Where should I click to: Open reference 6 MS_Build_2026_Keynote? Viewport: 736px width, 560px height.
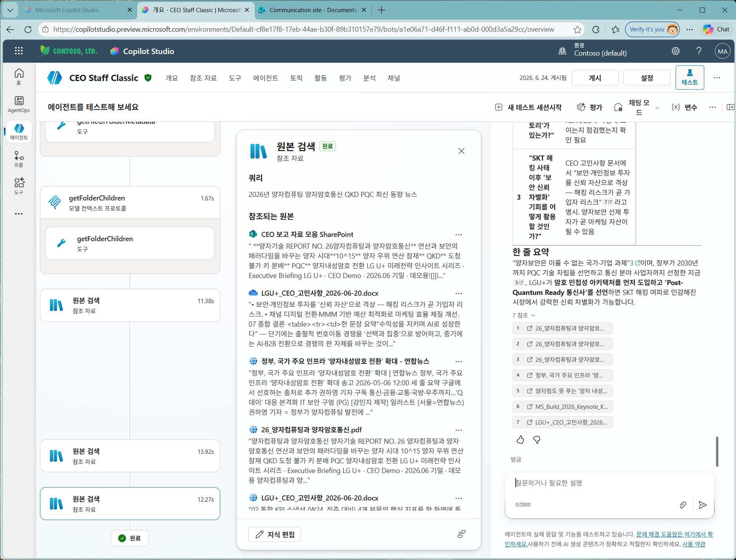(562, 406)
